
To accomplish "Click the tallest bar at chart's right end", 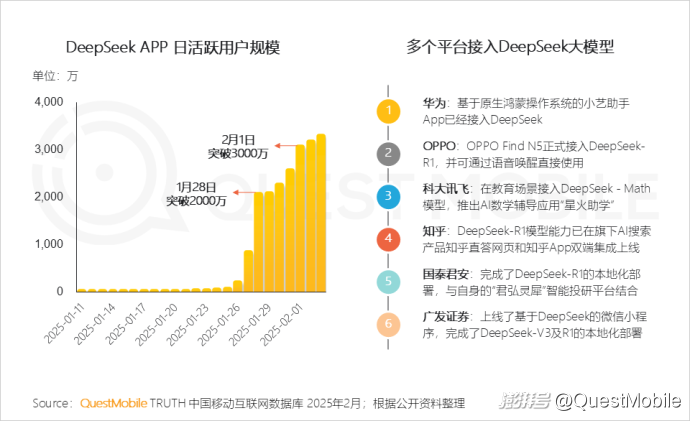I will (x=321, y=213).
